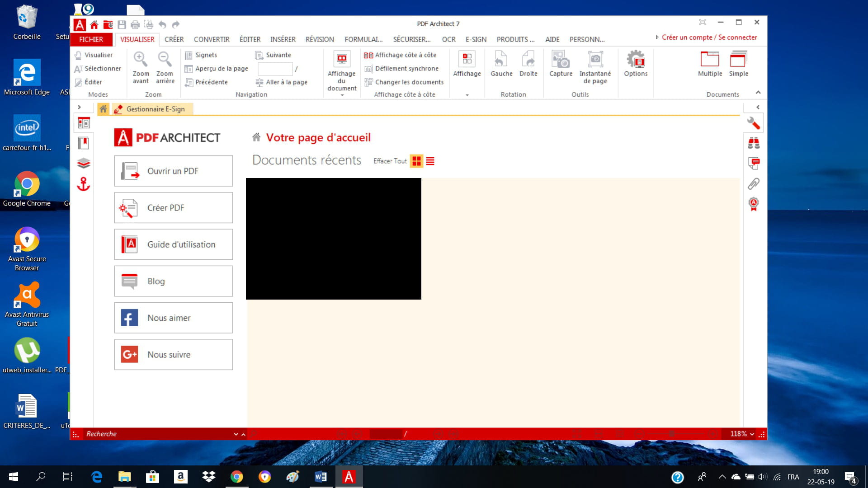Image resolution: width=868 pixels, height=488 pixels.
Task: Rotate page with the Droite icon
Action: click(x=528, y=59)
